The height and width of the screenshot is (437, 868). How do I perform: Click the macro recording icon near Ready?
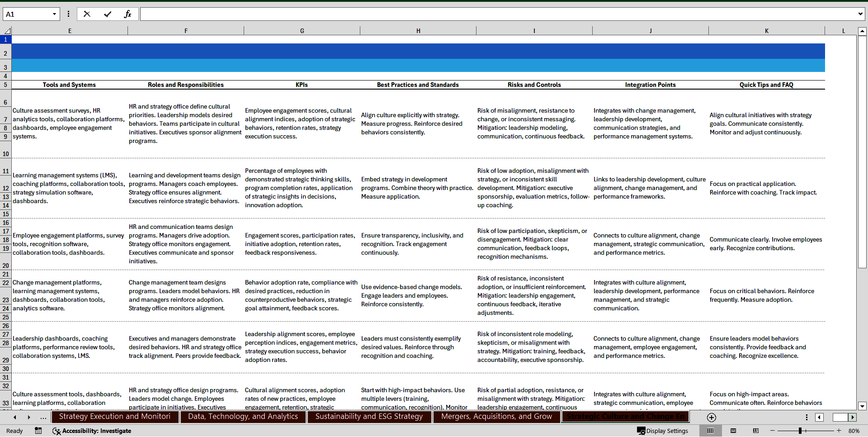pyautogui.click(x=38, y=431)
